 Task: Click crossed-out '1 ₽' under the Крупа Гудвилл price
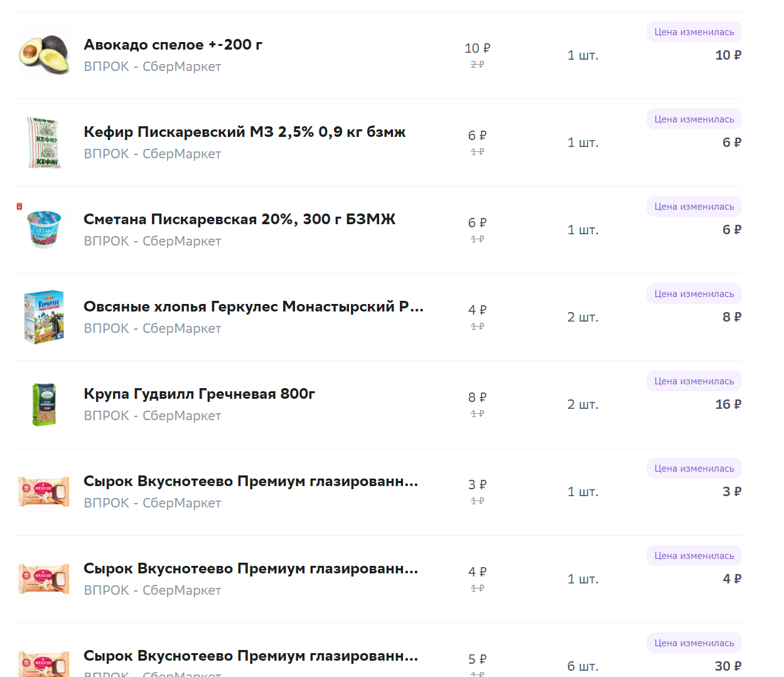pyautogui.click(x=478, y=413)
